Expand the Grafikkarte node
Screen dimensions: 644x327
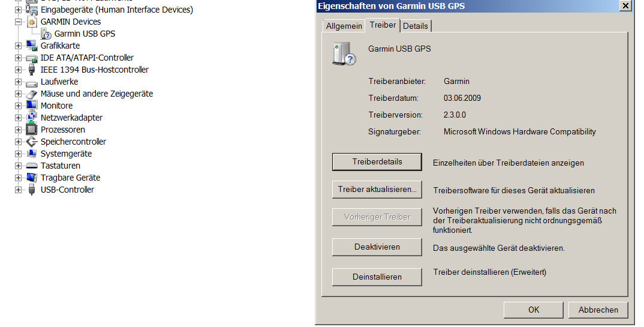pyautogui.click(x=18, y=46)
